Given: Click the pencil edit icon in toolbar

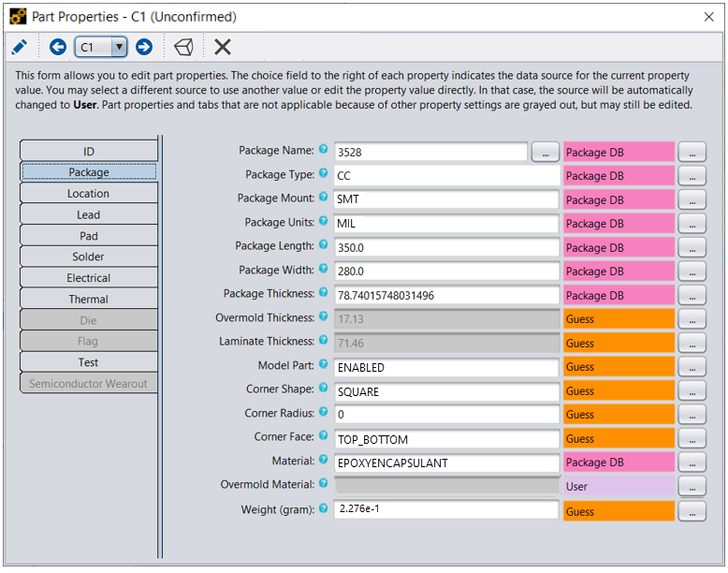Looking at the screenshot, I should point(19,47).
